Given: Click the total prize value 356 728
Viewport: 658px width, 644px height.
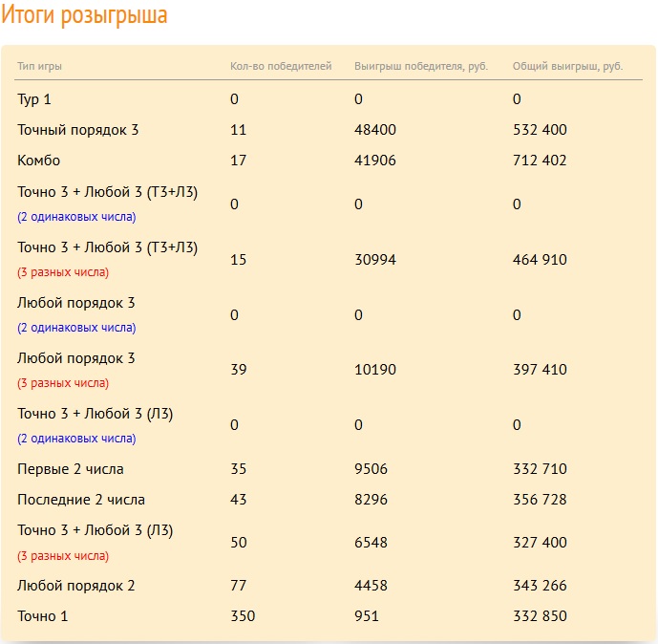Looking at the screenshot, I should pyautogui.click(x=540, y=500).
